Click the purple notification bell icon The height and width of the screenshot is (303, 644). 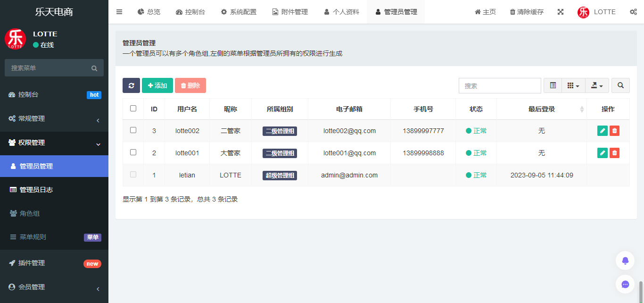[x=625, y=261]
